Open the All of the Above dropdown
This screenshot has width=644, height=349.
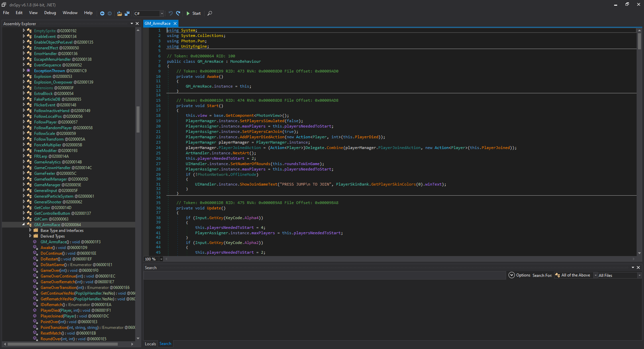coord(595,276)
